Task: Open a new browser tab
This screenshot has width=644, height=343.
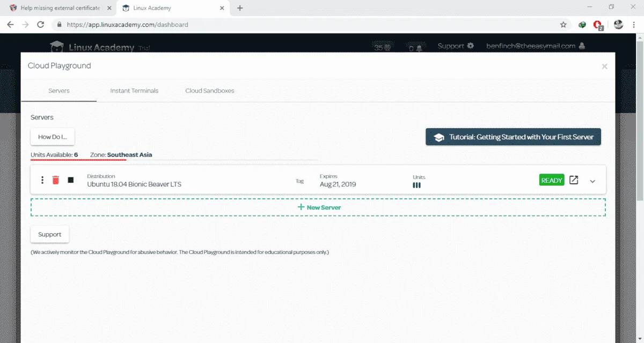Action: pyautogui.click(x=240, y=8)
